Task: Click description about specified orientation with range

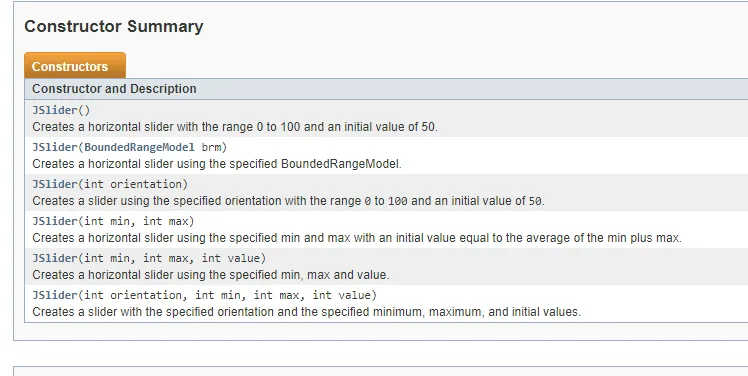Action: point(288,201)
